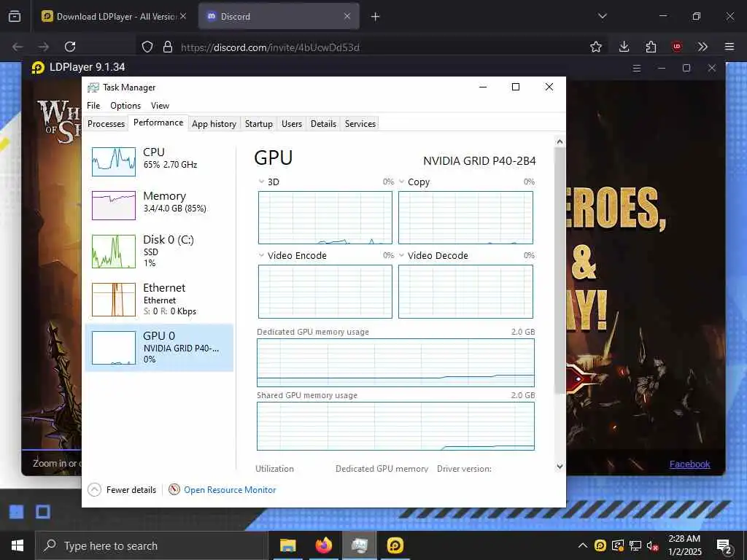This screenshot has height=560, width=747.
Task: Switch to the Users tab
Action: [292, 124]
